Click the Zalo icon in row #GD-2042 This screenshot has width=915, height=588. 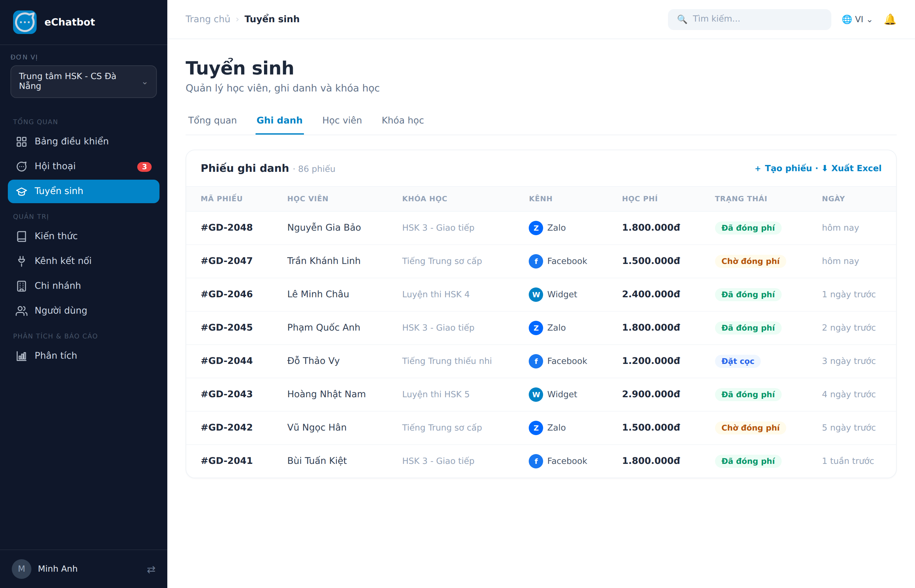click(x=536, y=428)
